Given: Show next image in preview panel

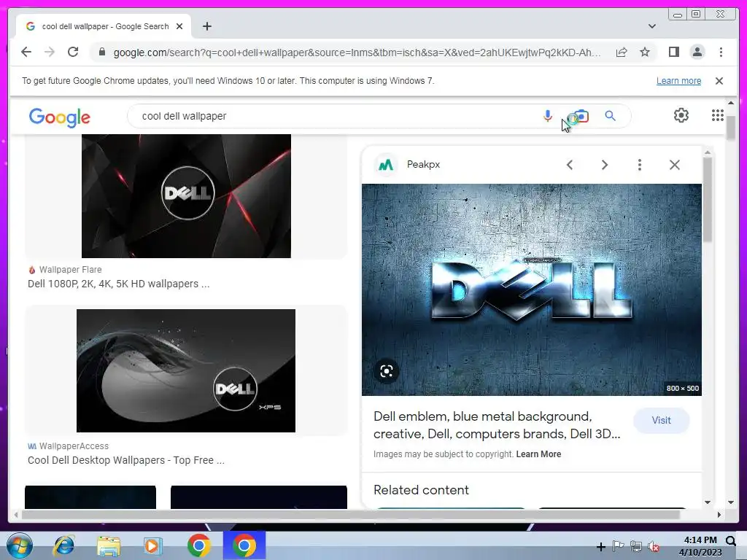Looking at the screenshot, I should [x=605, y=165].
